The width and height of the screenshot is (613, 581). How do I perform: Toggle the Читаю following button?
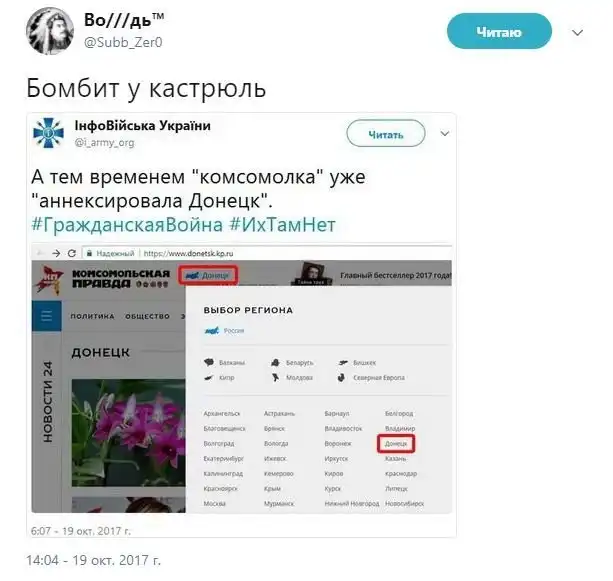tap(499, 31)
